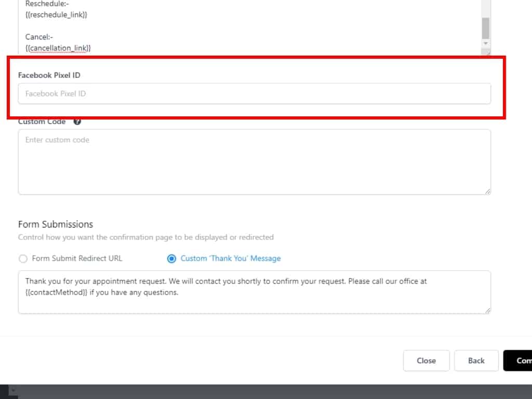
Task: Click the resize grip of Custom Code box
Action: [487, 191]
